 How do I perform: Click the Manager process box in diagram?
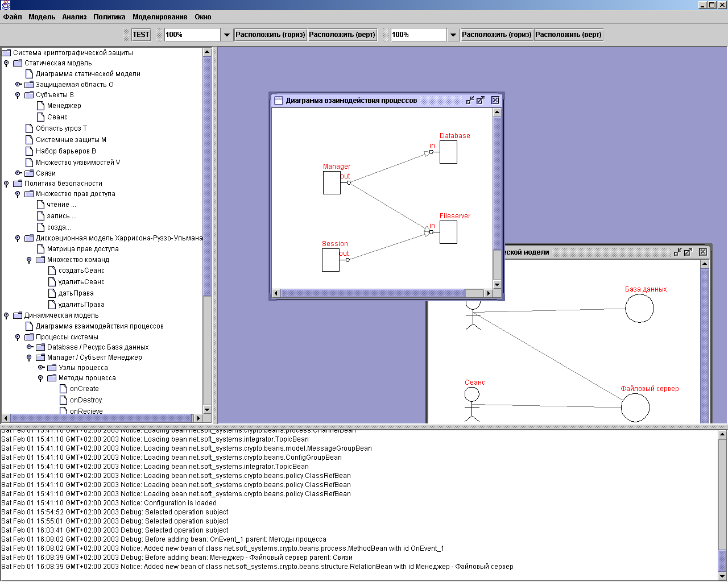click(332, 183)
